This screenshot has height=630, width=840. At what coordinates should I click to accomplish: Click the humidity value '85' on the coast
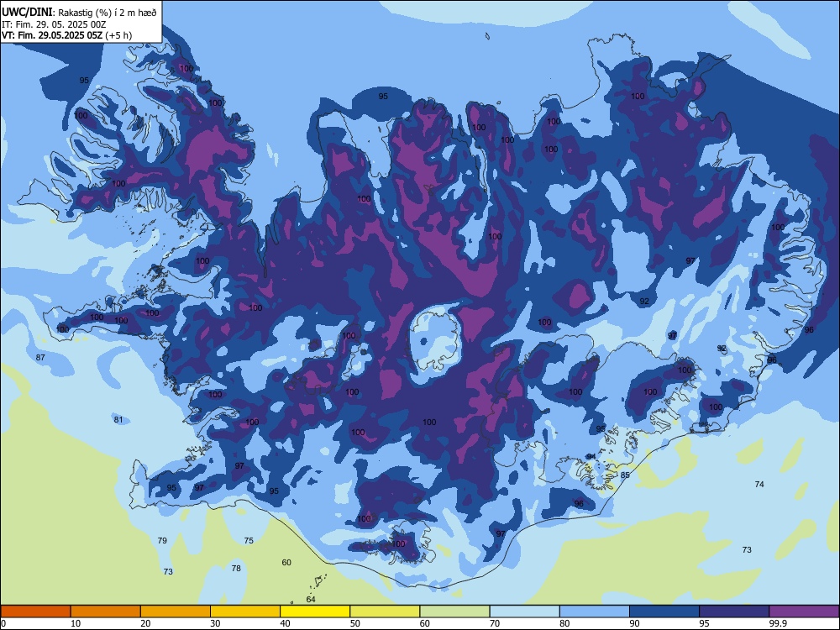click(625, 475)
